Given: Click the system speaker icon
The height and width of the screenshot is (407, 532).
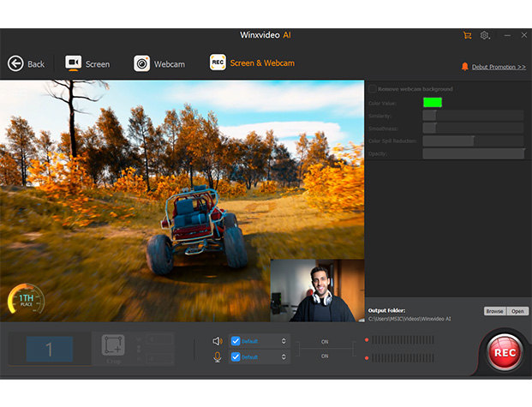Looking at the screenshot, I should pyautogui.click(x=218, y=341).
